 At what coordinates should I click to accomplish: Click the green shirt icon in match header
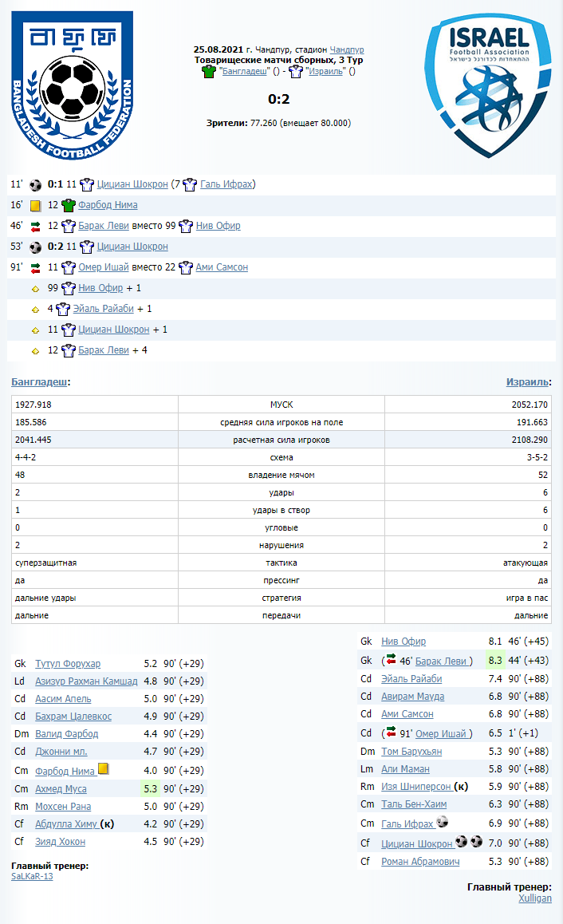[209, 71]
